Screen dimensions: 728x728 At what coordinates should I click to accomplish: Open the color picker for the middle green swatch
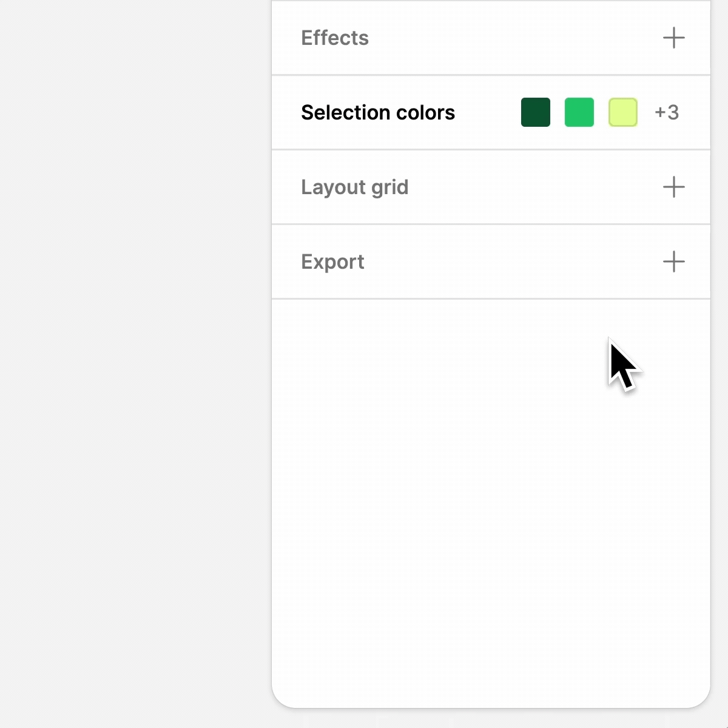tap(579, 112)
